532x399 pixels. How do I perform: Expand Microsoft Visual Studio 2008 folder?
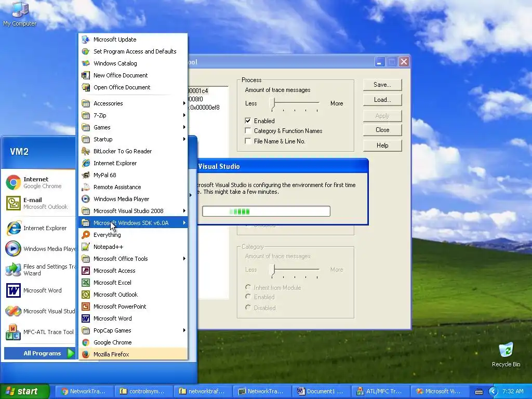pos(133,211)
